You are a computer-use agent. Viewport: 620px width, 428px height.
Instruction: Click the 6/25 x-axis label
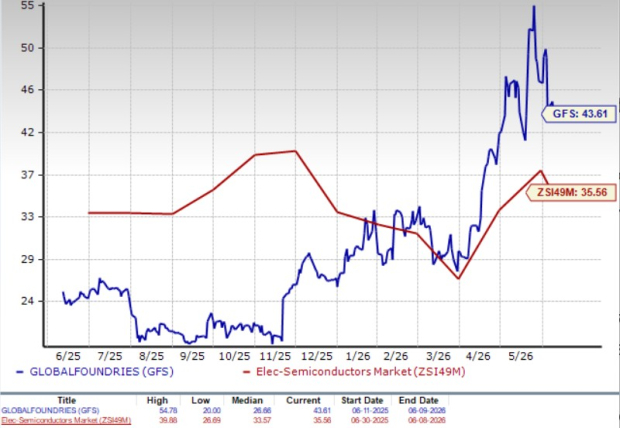[68, 356]
